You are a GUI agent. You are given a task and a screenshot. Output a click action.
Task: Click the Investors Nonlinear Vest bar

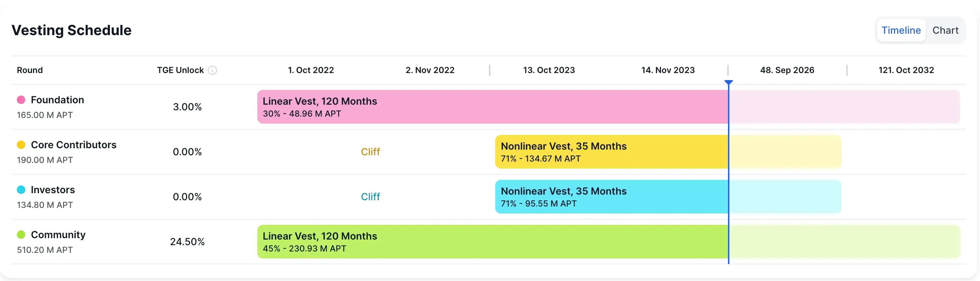pos(611,197)
